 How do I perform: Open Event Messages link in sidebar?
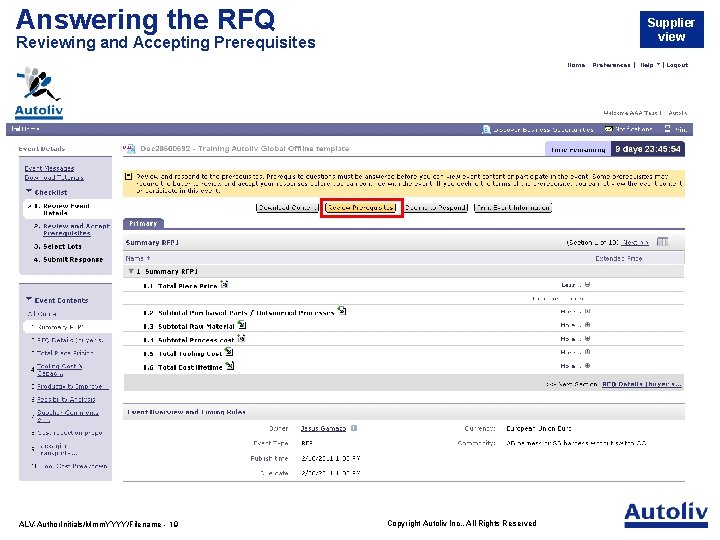pyautogui.click(x=49, y=169)
